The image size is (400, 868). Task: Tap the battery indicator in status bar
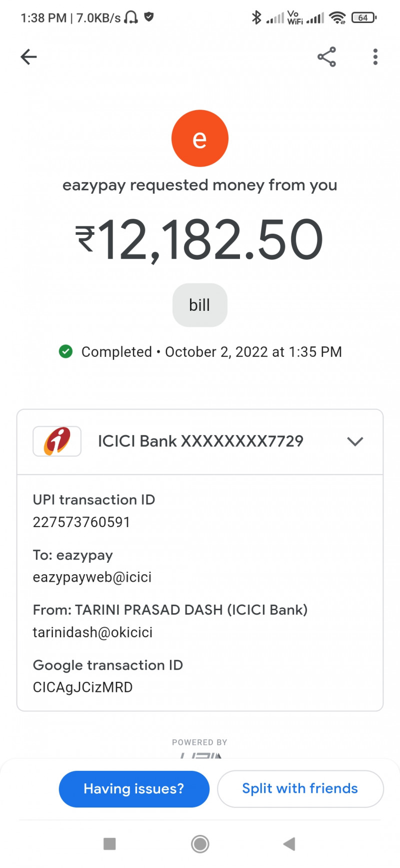click(363, 18)
